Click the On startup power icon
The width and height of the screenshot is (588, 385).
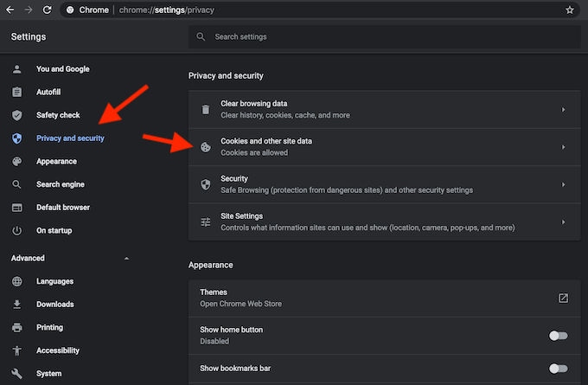tap(17, 230)
